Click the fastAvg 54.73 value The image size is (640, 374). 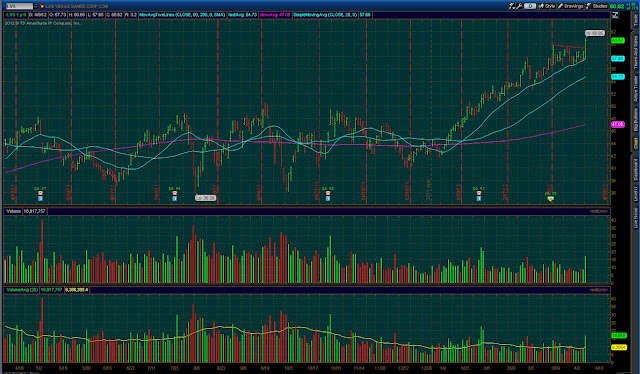(x=242, y=15)
